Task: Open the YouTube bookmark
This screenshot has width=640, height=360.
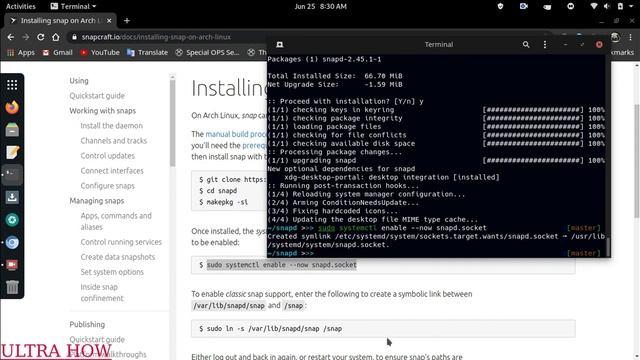Action: [100, 52]
